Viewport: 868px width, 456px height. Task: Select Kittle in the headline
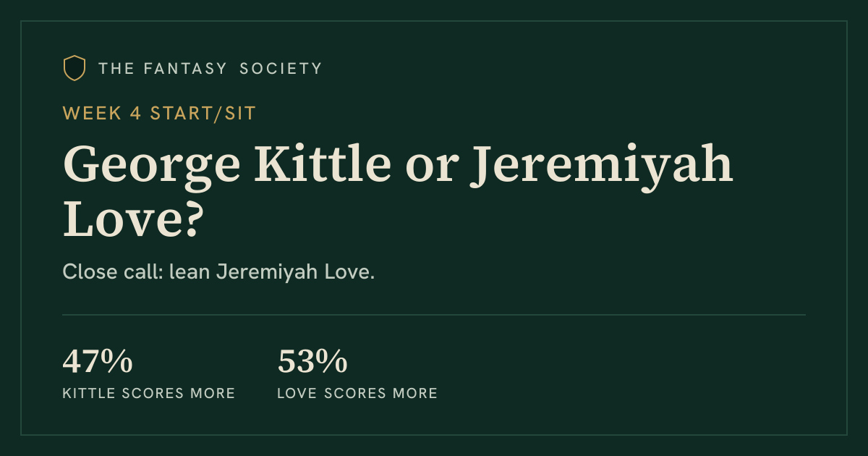pyautogui.click(x=319, y=165)
